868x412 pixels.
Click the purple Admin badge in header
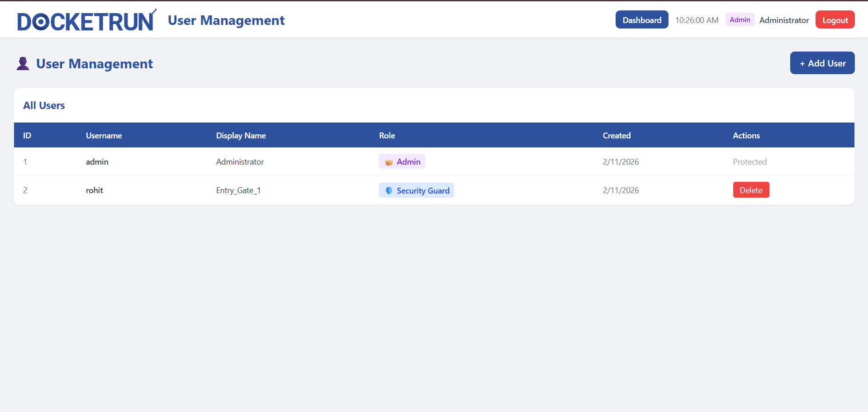click(740, 20)
